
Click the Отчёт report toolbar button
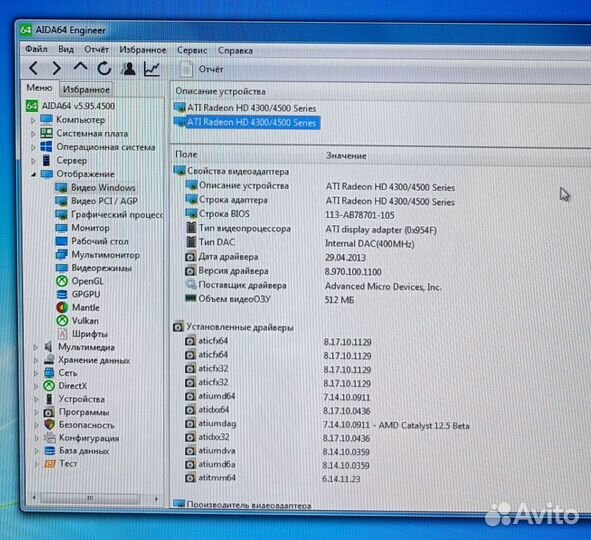click(202, 69)
